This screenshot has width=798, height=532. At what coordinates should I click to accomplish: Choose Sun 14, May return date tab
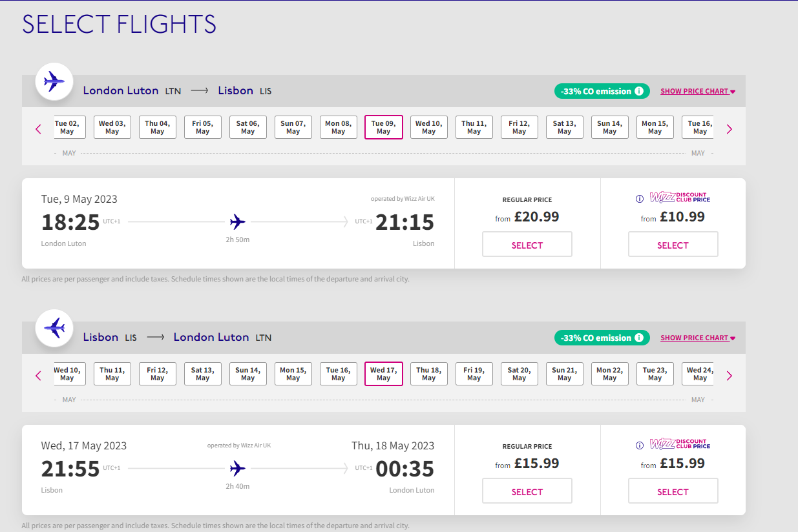pos(248,374)
